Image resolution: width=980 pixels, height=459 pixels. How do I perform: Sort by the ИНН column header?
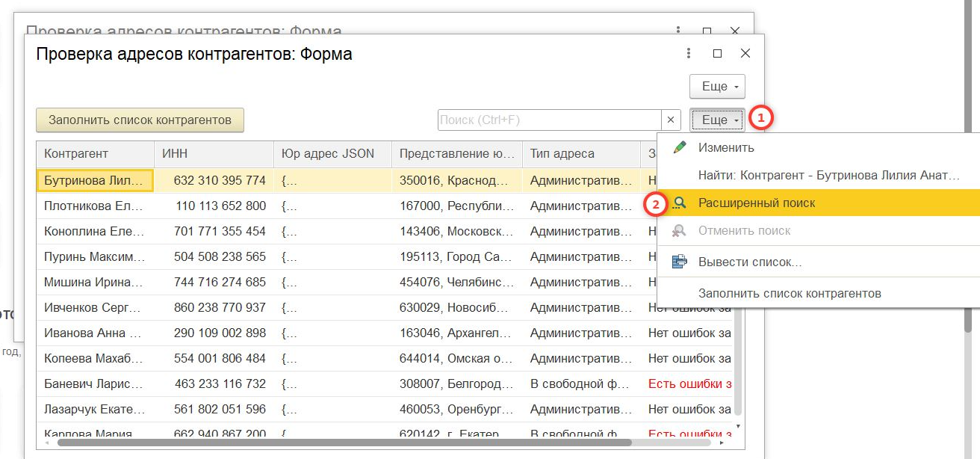(x=214, y=154)
